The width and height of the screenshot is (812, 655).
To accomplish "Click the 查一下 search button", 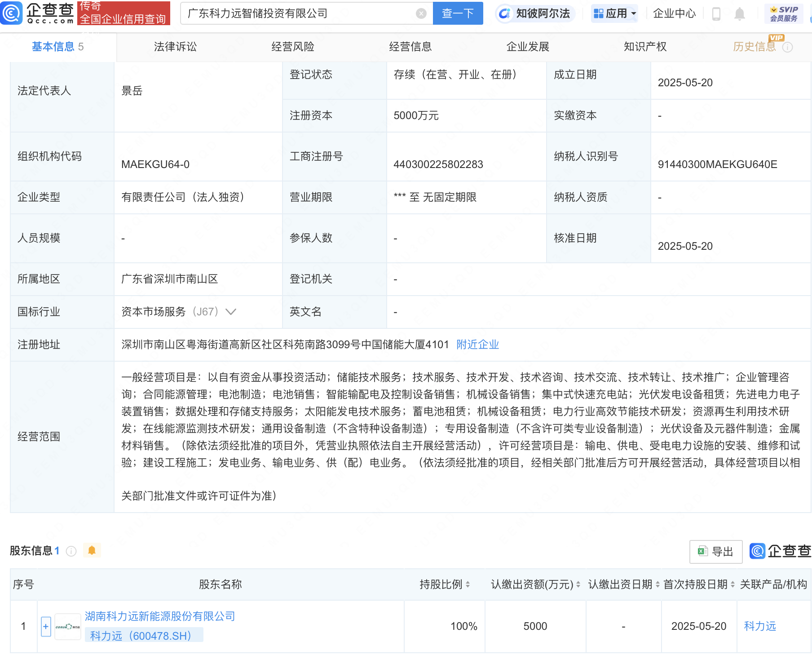I will pos(457,13).
